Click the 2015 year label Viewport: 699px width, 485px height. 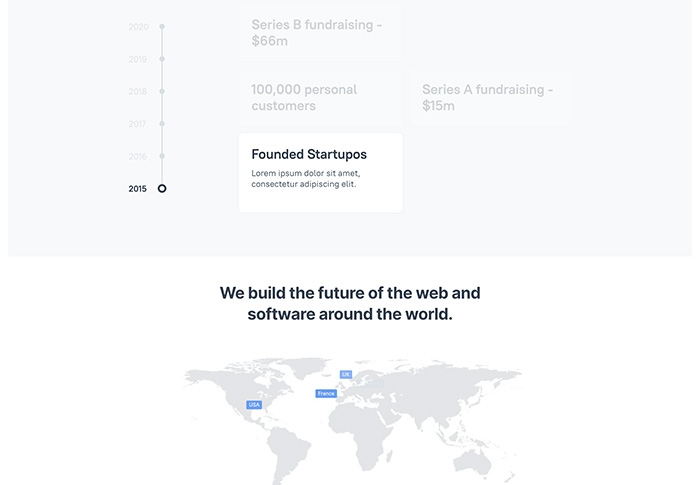138,188
